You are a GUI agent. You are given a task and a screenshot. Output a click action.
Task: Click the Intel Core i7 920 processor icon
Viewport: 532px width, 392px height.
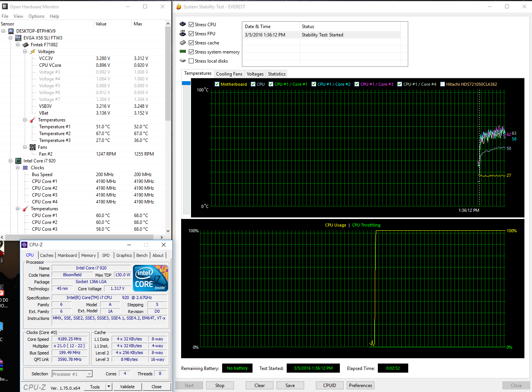(18, 161)
